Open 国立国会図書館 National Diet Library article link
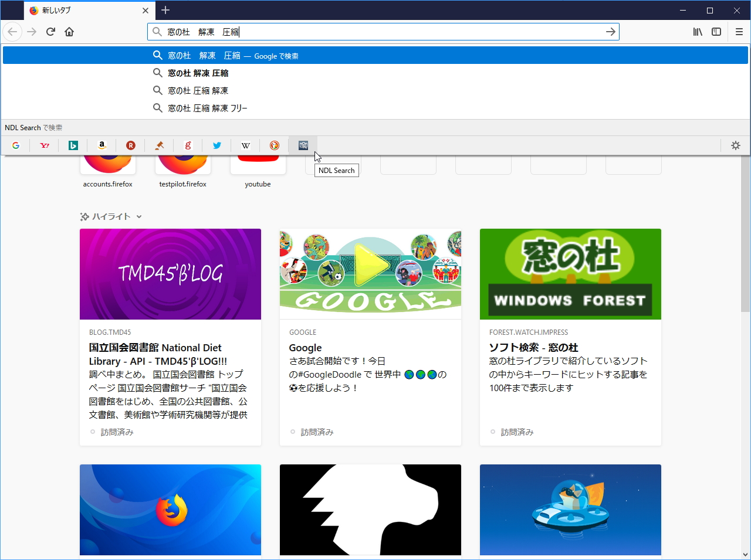The width and height of the screenshot is (751, 560). (x=158, y=354)
